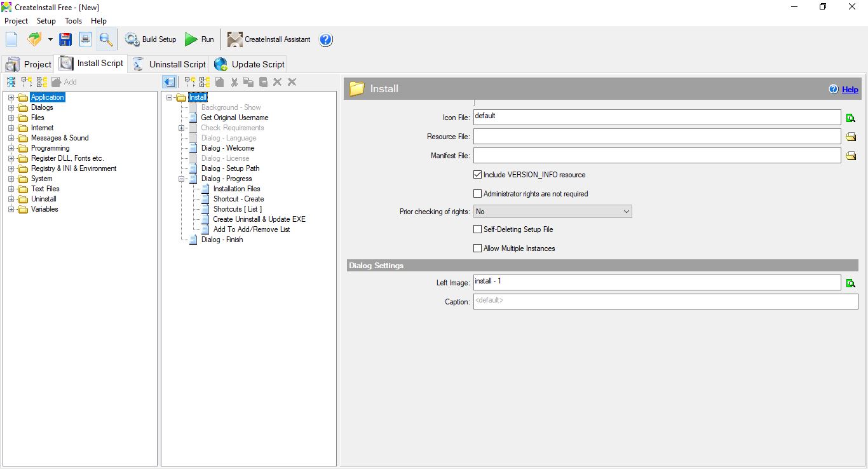Screen dimensions: 868x469
Task: Click the printer icon in the main toolbar
Action: point(85,39)
